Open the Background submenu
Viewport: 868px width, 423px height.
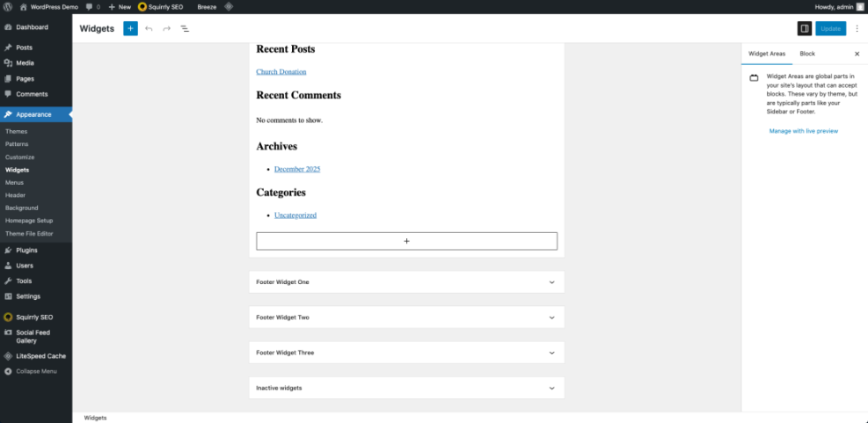pos(22,208)
